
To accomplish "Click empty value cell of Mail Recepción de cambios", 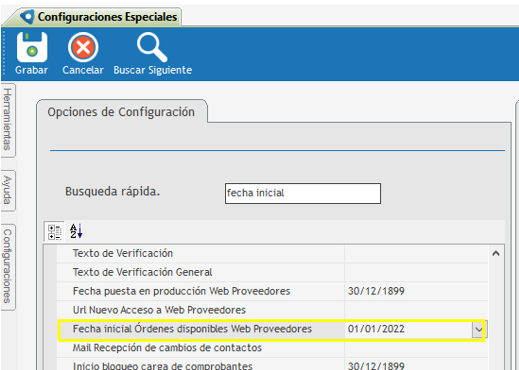I will click(416, 348).
